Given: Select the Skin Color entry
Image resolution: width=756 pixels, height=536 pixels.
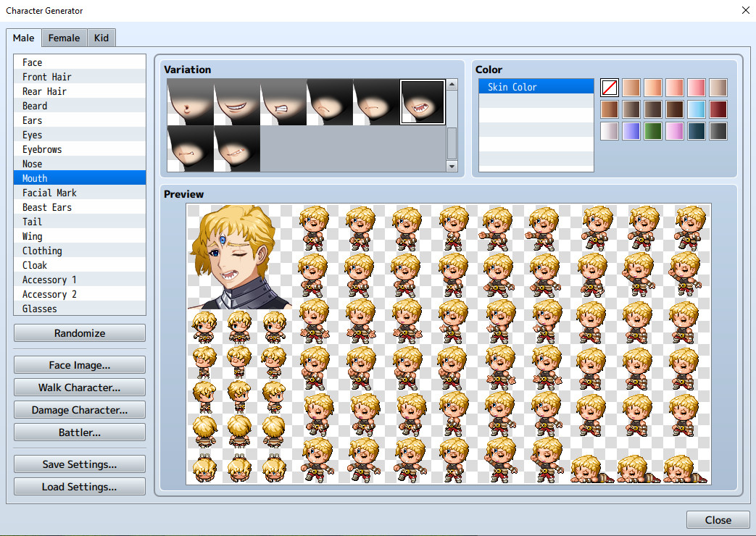Looking at the screenshot, I should (x=536, y=86).
